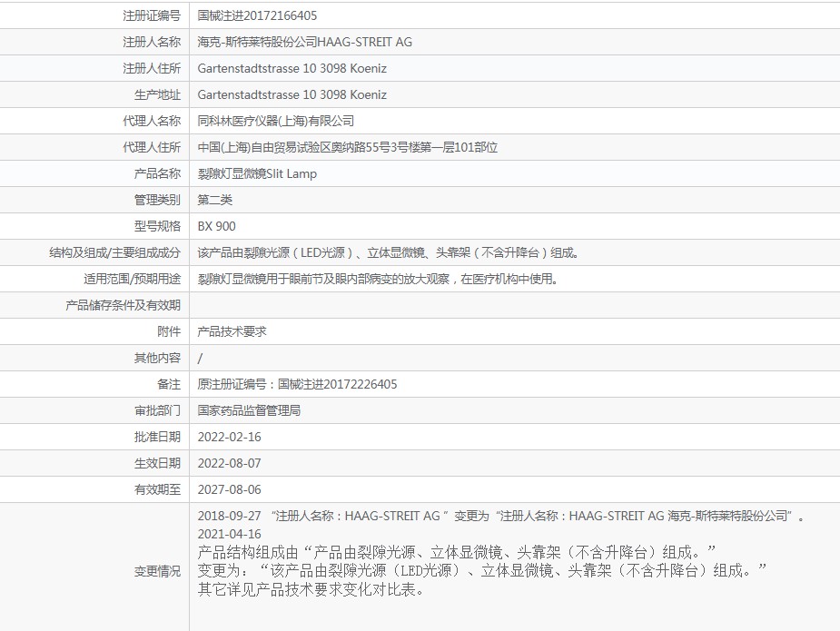840x631 pixels.
Task: Click the 结构及组成/主要组成成分 label
Action: click(x=114, y=252)
